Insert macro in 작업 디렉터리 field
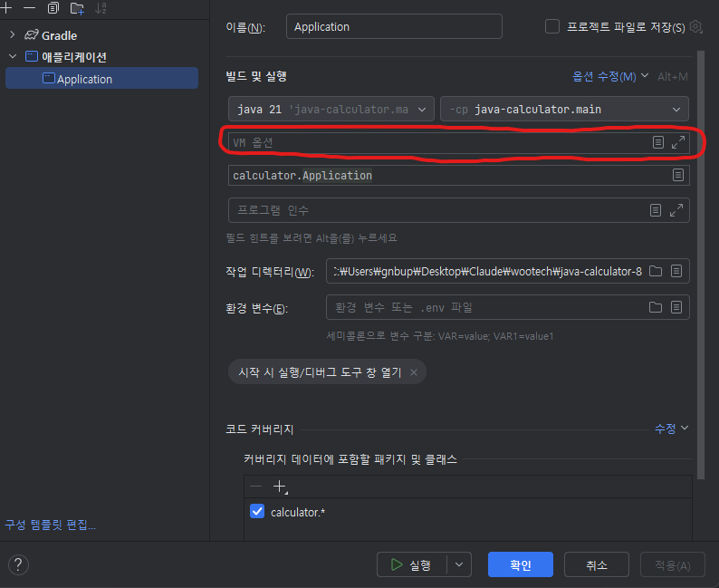Image resolution: width=719 pixels, height=588 pixels. [676, 271]
